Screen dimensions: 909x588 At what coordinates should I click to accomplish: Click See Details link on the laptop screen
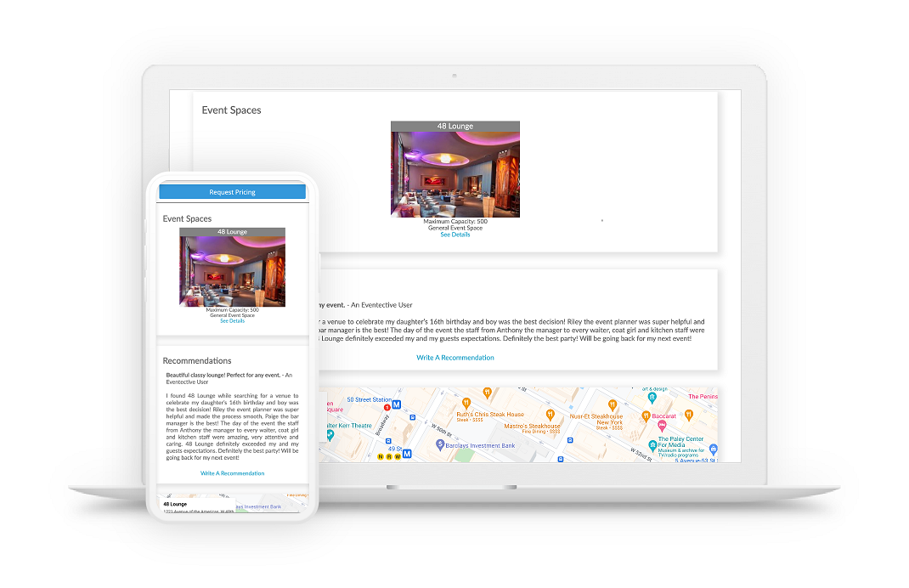(455, 235)
